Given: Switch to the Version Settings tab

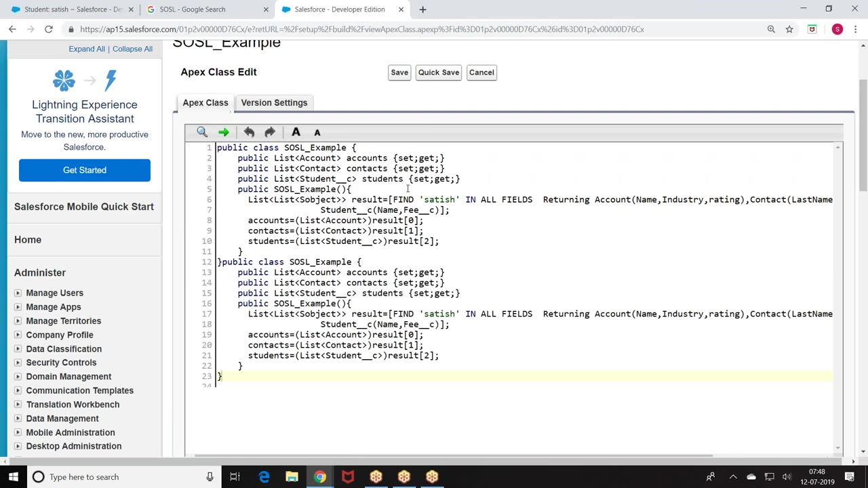Looking at the screenshot, I should 274,103.
